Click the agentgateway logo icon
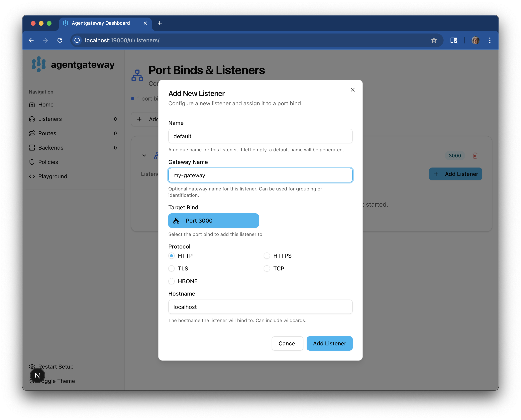Image resolution: width=521 pixels, height=420 pixels. 39,64
